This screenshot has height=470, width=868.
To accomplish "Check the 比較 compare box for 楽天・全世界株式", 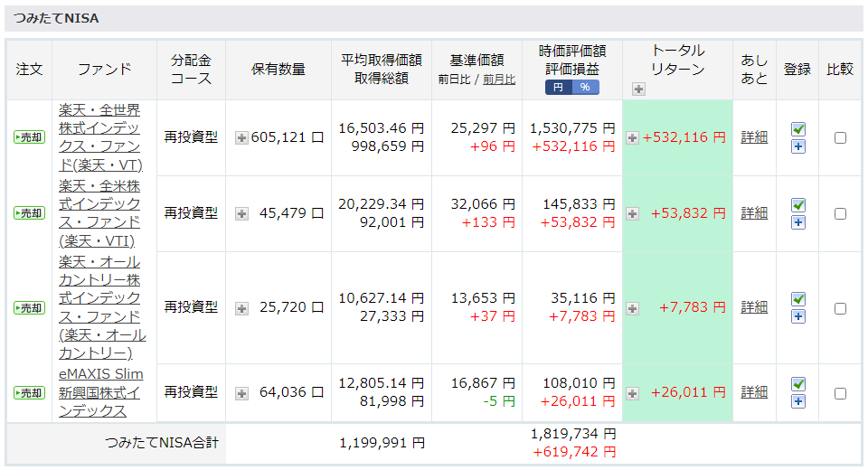I will coord(840,138).
